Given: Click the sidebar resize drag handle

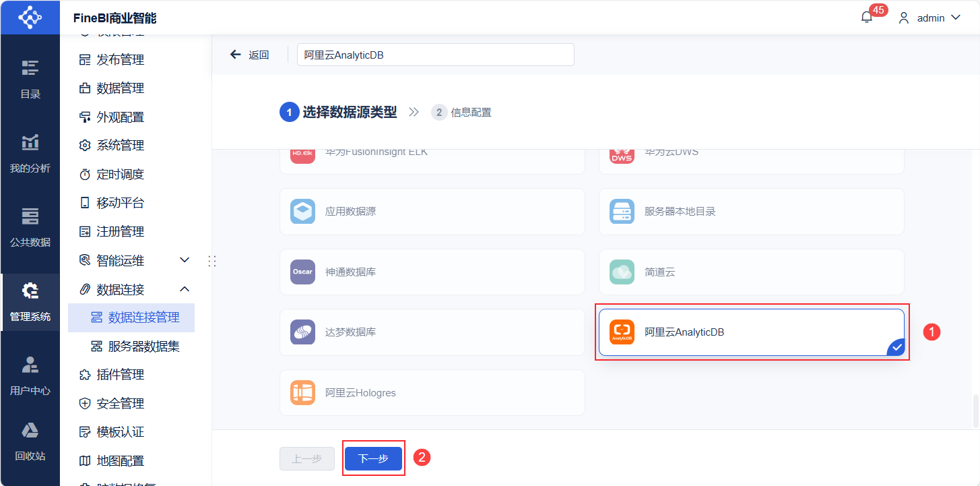Looking at the screenshot, I should [212, 261].
